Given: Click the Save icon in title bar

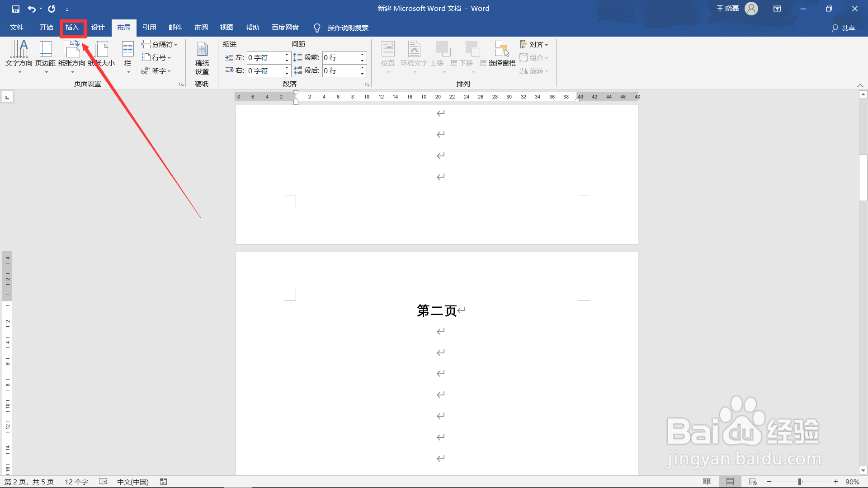Looking at the screenshot, I should pyautogui.click(x=16, y=9).
